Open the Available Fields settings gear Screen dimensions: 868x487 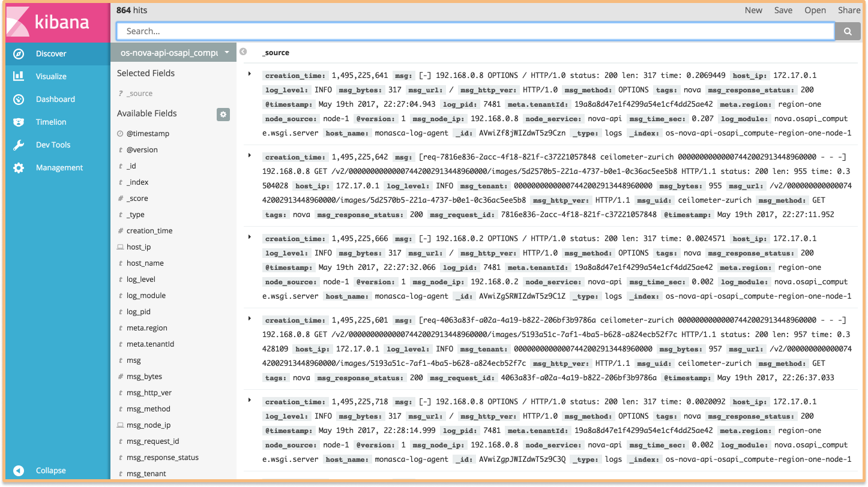[223, 114]
